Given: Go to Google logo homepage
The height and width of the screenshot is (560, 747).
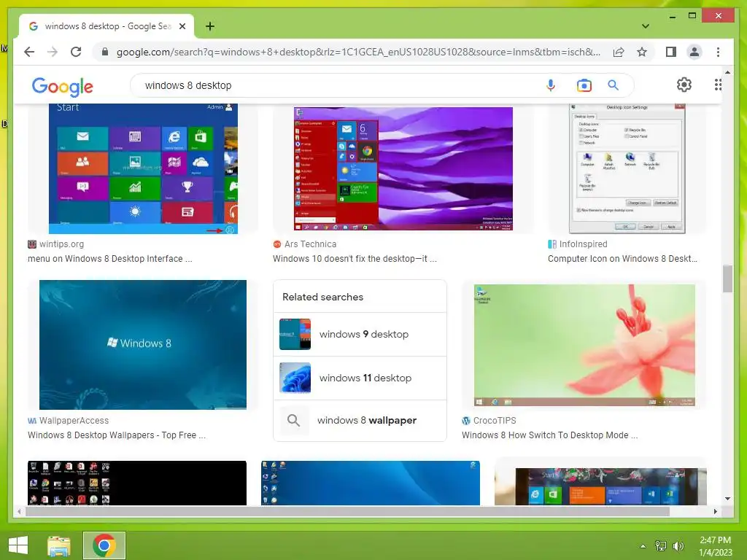Looking at the screenshot, I should click(63, 86).
